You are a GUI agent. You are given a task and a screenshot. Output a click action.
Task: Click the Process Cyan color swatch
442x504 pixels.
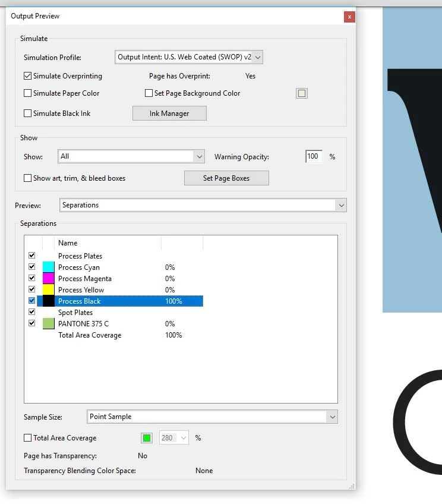coord(49,267)
